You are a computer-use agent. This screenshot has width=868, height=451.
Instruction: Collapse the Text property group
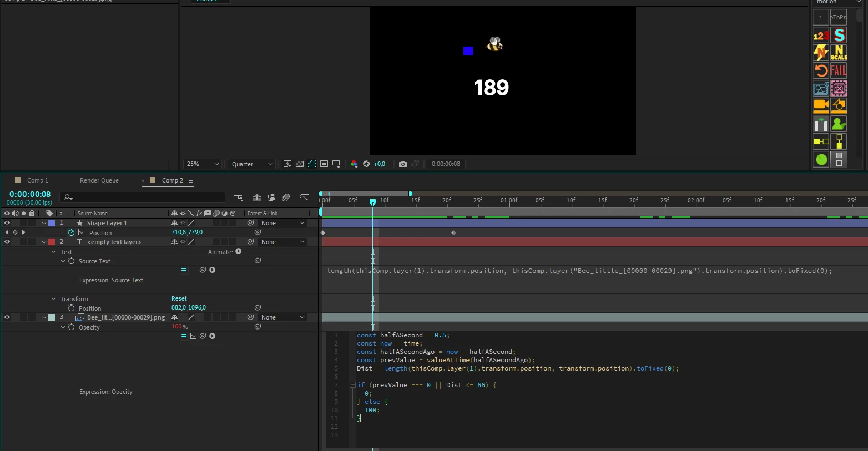click(54, 252)
